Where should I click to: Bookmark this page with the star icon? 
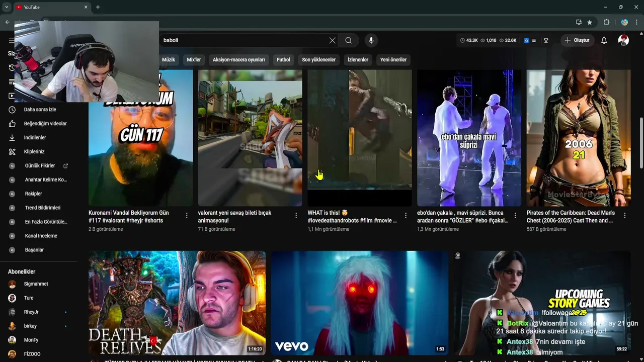pos(590,22)
